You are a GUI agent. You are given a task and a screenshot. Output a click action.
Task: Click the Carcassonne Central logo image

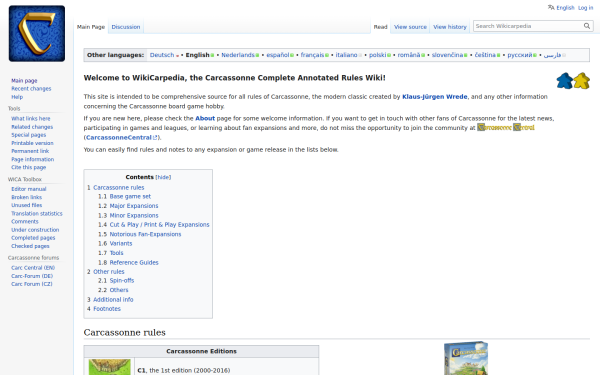point(505,127)
